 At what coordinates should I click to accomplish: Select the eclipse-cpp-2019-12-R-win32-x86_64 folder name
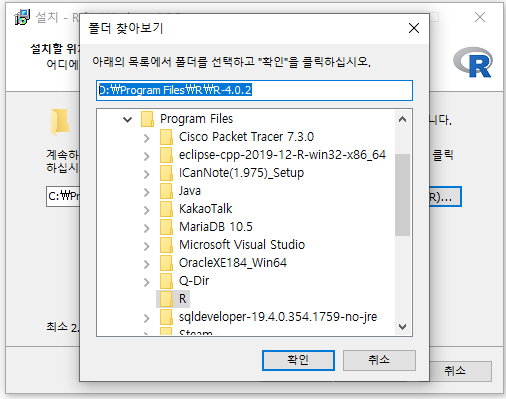coord(282,155)
